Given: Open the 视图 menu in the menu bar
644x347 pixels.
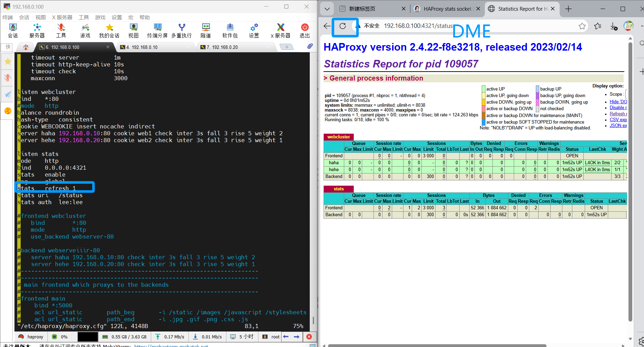Looking at the screenshot, I should click(x=41, y=17).
